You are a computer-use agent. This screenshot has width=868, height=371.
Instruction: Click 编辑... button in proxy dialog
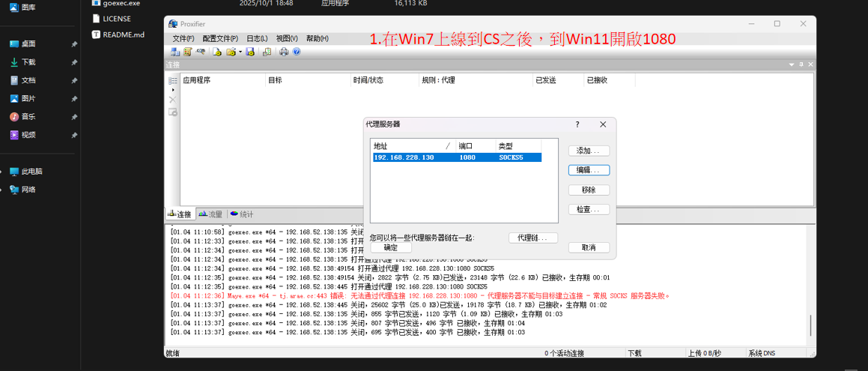pyautogui.click(x=589, y=170)
